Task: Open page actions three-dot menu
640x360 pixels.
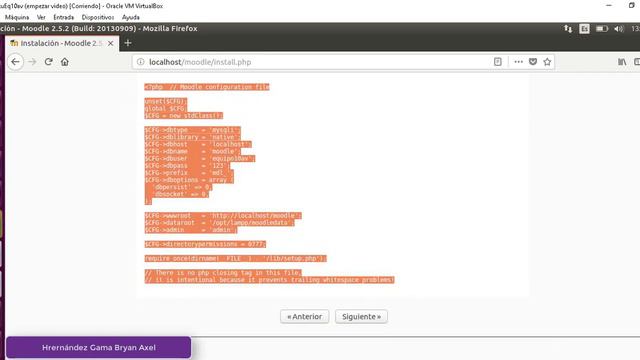Action: click(x=518, y=62)
